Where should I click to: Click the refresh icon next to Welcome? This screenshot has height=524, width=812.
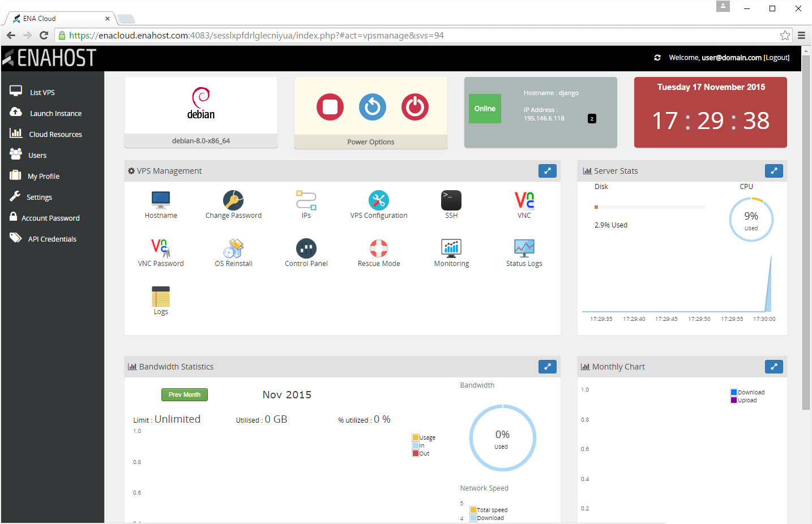tap(657, 58)
